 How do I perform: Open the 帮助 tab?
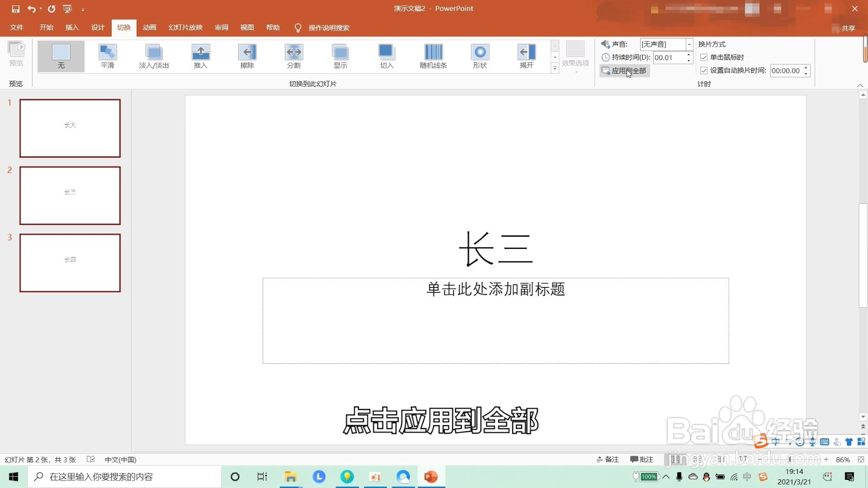pyautogui.click(x=273, y=28)
